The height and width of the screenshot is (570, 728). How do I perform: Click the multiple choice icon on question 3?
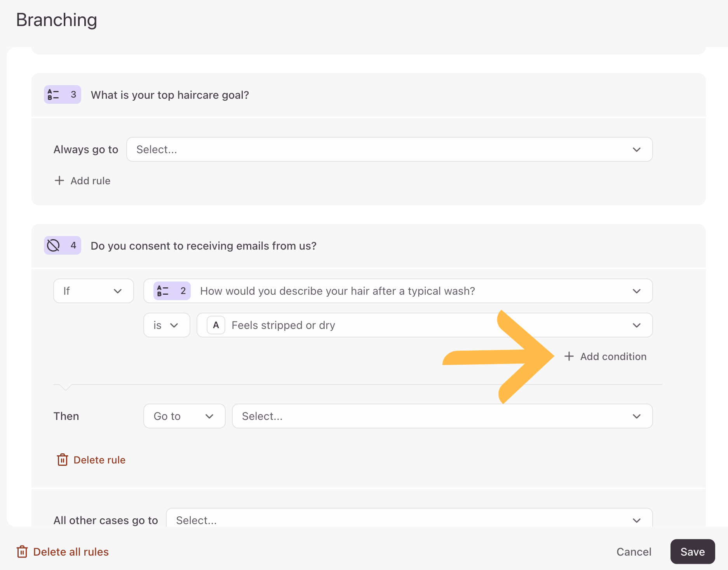coord(53,94)
